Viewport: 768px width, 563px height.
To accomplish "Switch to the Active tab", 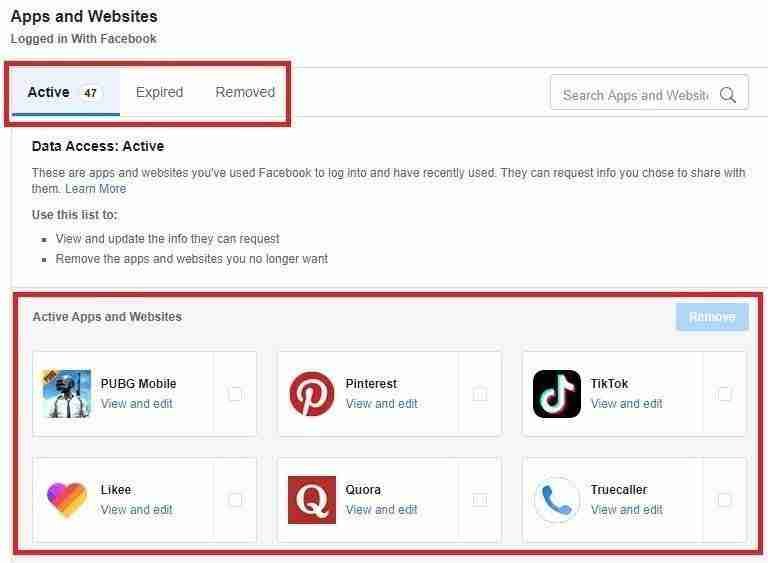I will click(66, 92).
